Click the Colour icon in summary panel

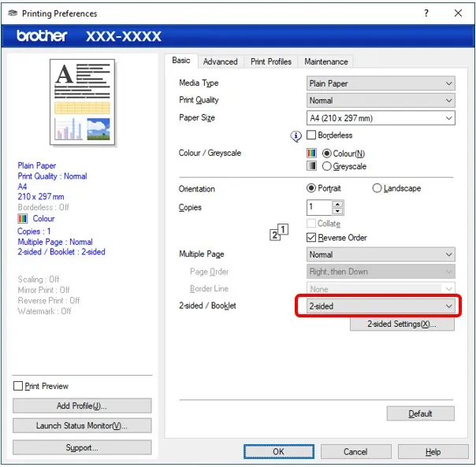(23, 219)
